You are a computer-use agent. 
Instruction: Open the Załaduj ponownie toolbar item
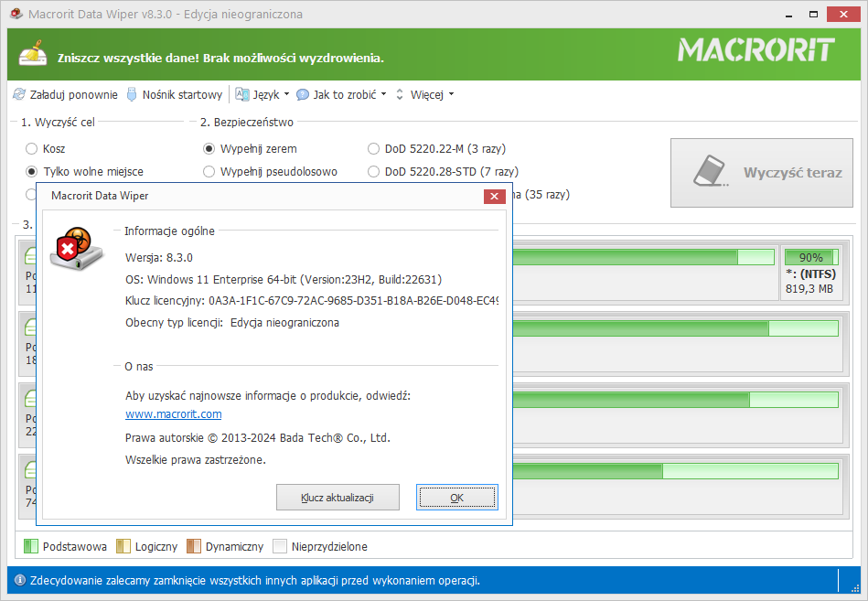click(65, 94)
